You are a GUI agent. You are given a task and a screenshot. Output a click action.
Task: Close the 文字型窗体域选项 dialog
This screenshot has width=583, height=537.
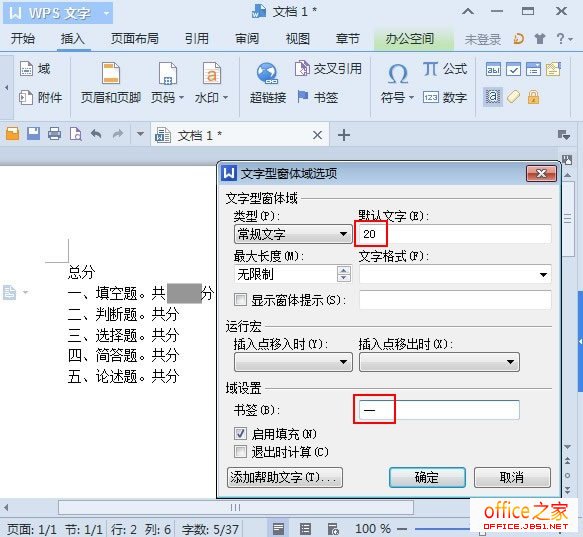541,173
